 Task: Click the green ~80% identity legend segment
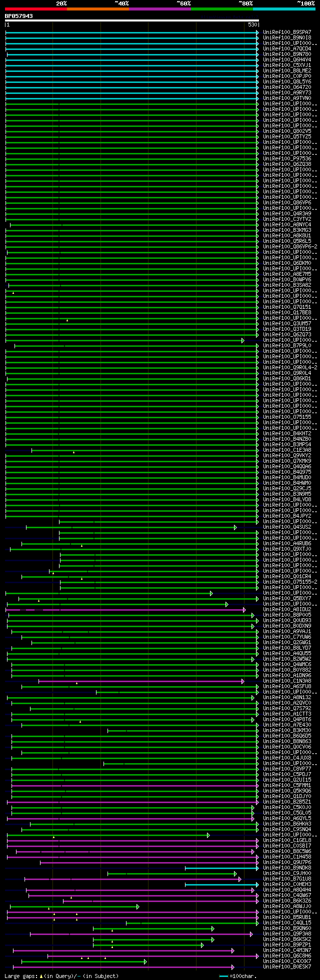coord(222,9)
